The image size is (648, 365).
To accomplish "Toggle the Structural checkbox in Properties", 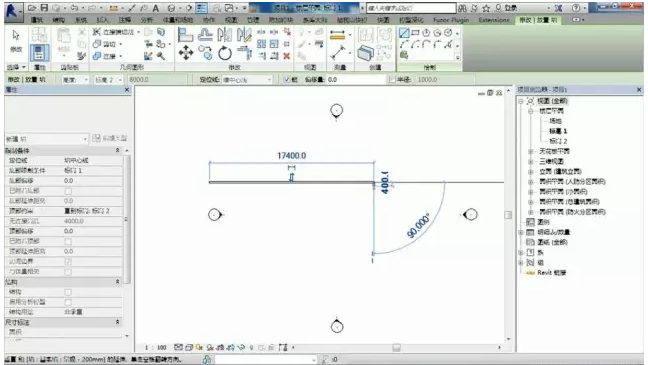I will coord(68,292).
